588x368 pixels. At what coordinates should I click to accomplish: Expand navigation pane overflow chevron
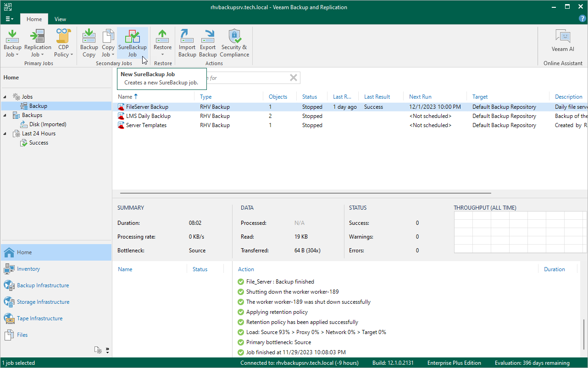click(107, 350)
